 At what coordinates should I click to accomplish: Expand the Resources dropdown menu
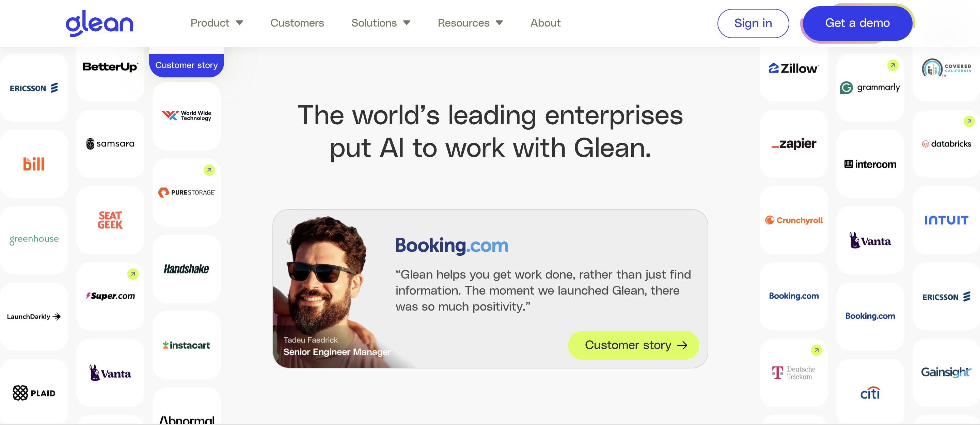coord(471,23)
